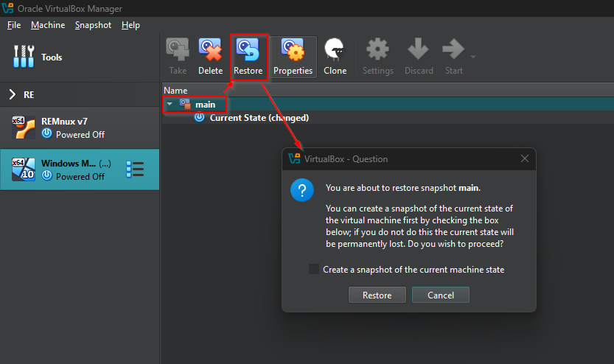Click the blue question mark dialog icon
Screen dimensions: 614x364
click(x=302, y=190)
